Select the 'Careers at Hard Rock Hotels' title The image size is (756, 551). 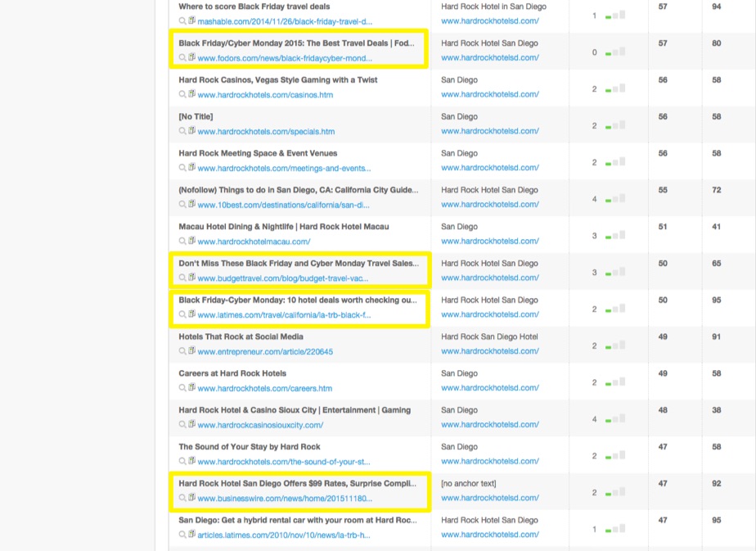point(232,373)
